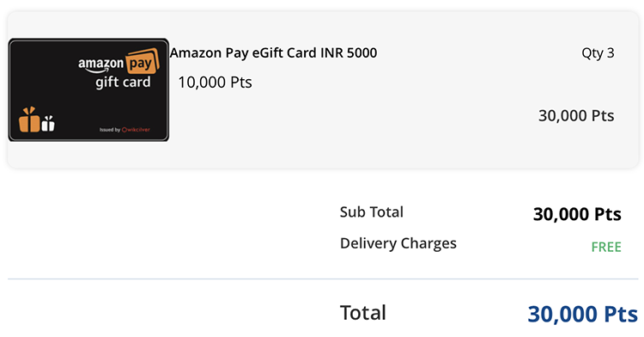Click the Qwikcilver issuer logo
This screenshot has width=644, height=337.
(136, 130)
